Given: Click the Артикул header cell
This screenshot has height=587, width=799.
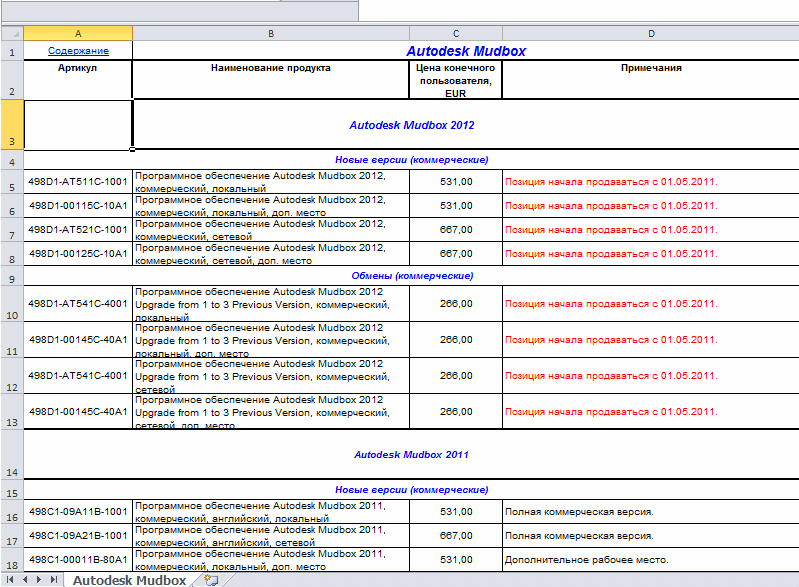Looking at the screenshot, I should tap(77, 80).
